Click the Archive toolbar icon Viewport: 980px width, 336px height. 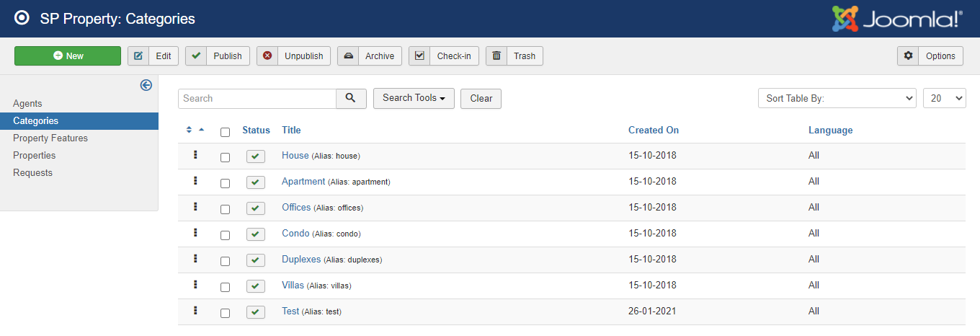tap(348, 56)
